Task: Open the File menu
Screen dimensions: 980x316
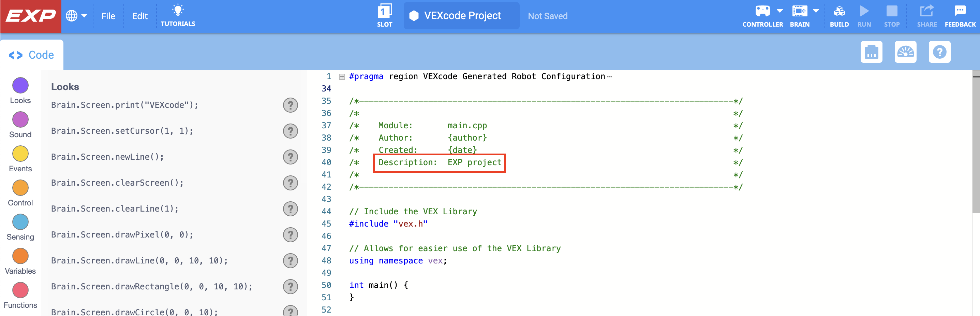Action: coord(108,16)
